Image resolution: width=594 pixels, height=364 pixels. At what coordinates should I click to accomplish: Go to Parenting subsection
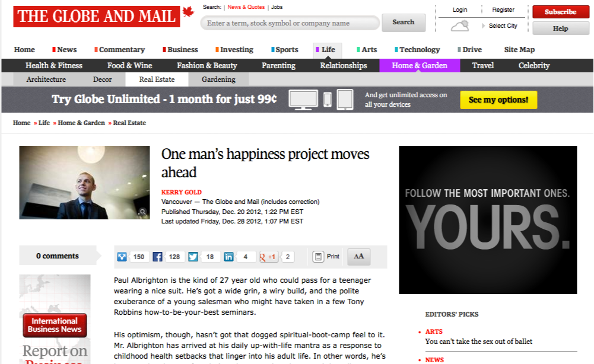coord(278,65)
